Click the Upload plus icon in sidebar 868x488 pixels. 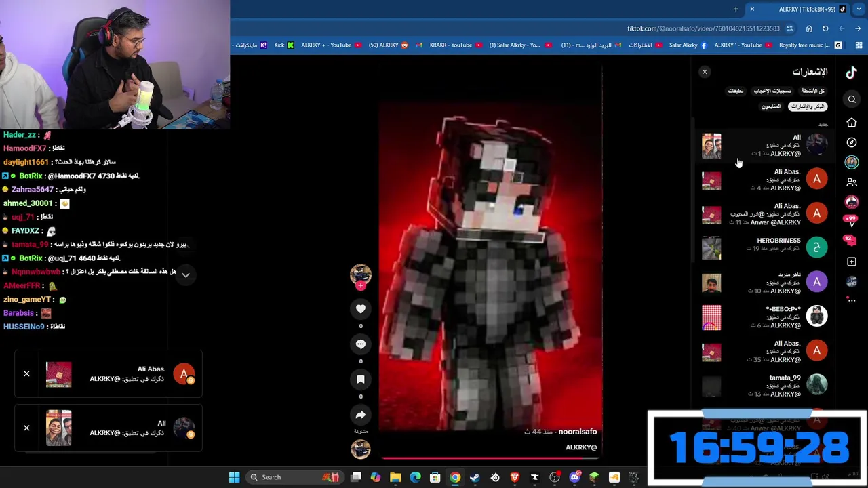pos(852,262)
